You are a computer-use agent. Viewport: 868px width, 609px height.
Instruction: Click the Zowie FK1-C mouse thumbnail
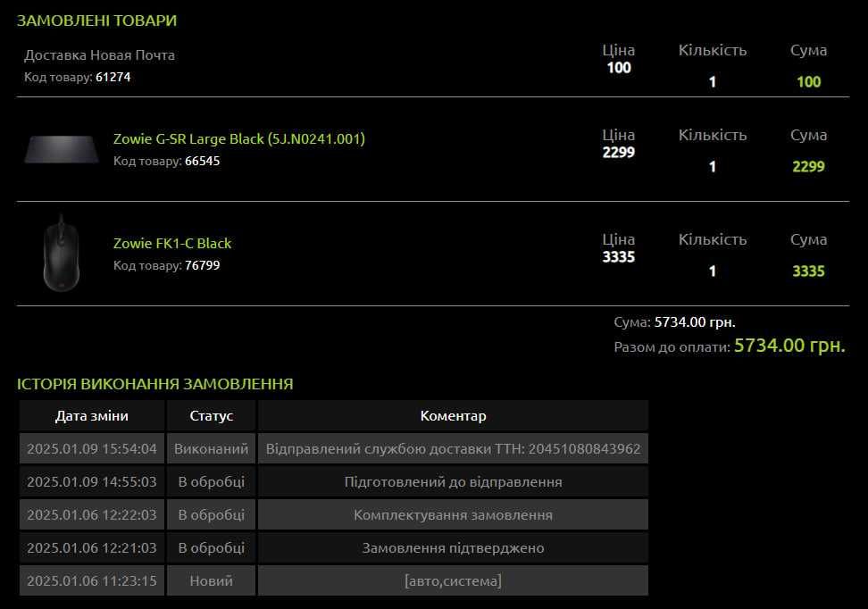click(x=62, y=253)
